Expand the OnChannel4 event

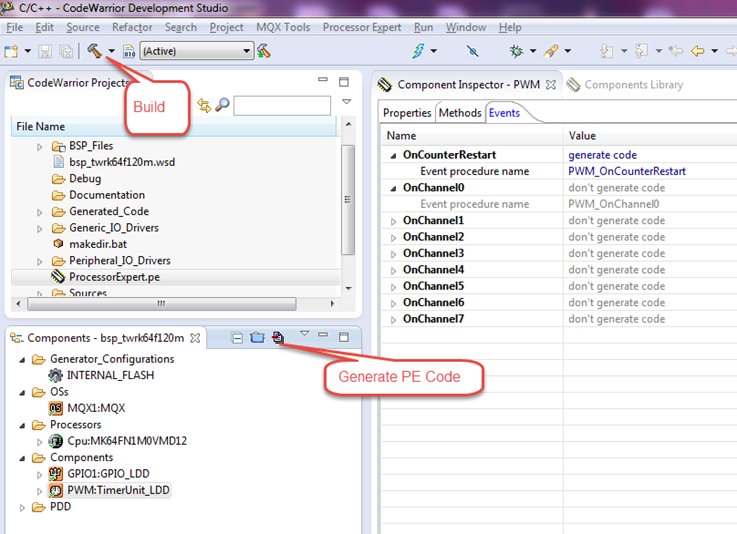point(393,271)
